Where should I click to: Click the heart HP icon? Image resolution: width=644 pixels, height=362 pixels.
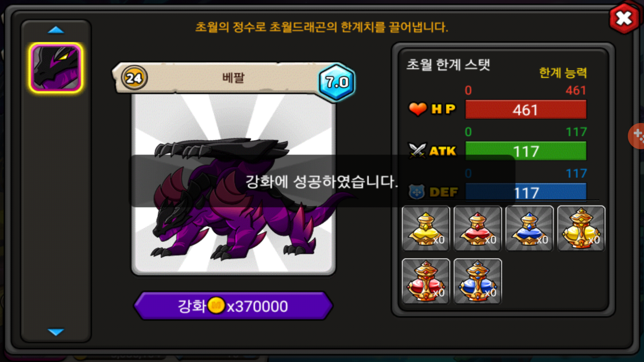pyautogui.click(x=418, y=109)
